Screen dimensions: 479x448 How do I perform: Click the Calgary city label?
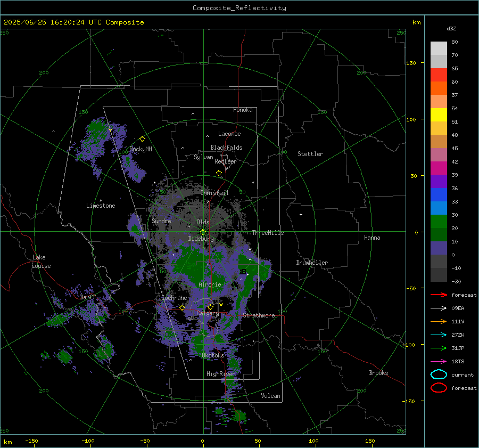208,313
